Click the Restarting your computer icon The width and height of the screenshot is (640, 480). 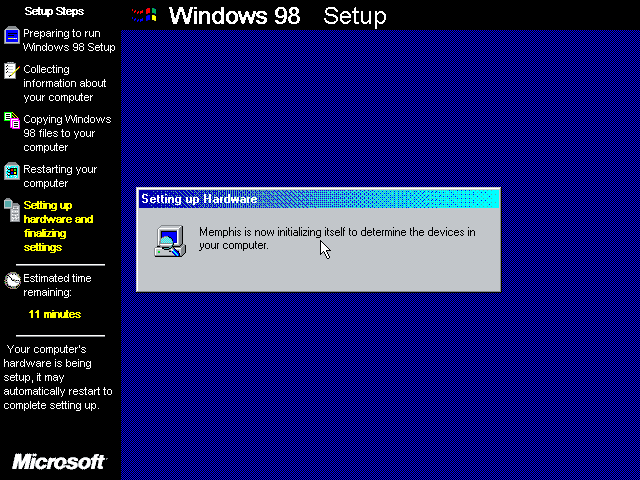point(12,171)
